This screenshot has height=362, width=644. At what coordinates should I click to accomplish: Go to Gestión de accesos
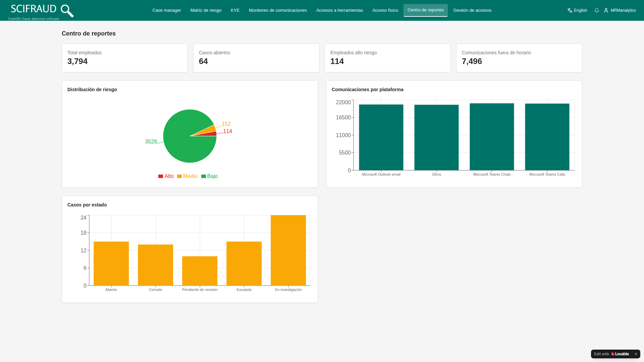point(472,10)
